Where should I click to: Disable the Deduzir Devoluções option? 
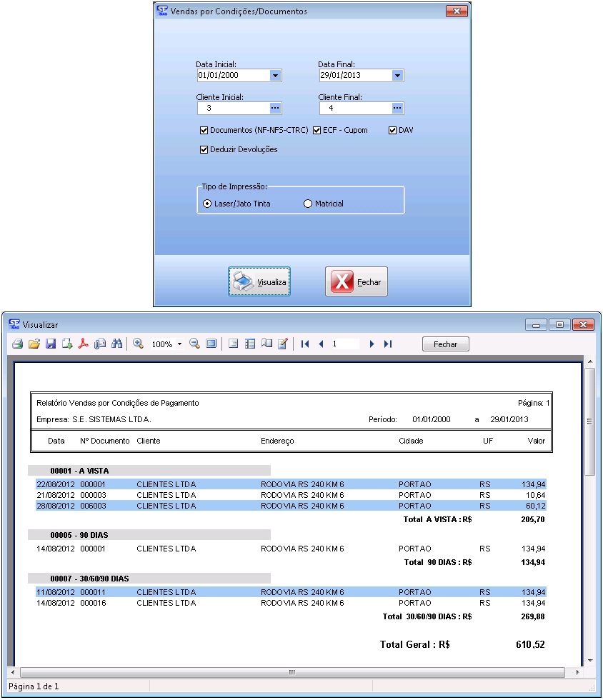[x=204, y=150]
